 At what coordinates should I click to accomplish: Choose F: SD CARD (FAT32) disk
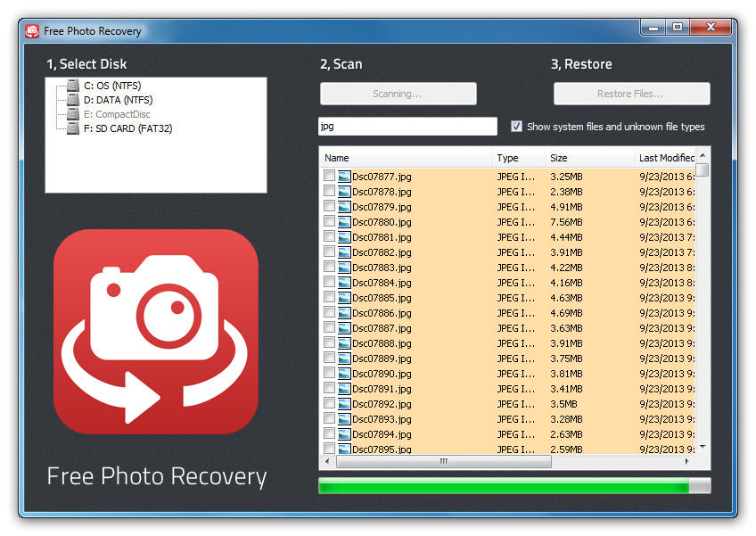[127, 128]
